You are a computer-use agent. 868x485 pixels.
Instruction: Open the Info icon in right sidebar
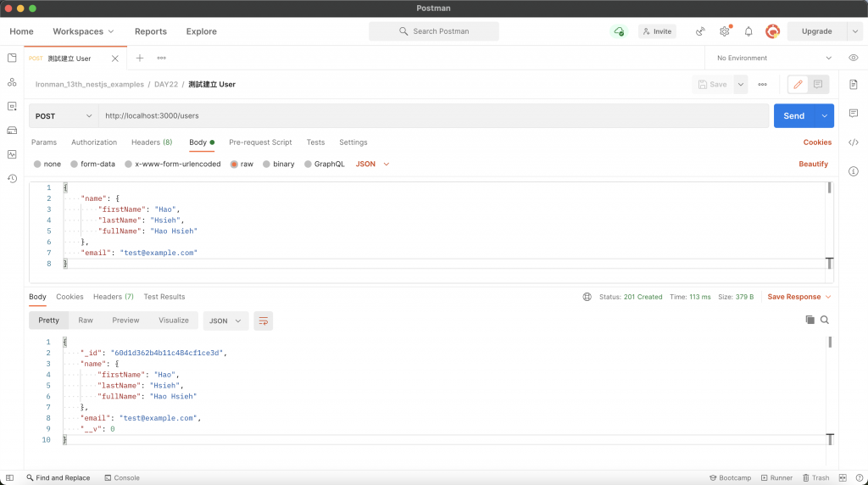pos(853,171)
